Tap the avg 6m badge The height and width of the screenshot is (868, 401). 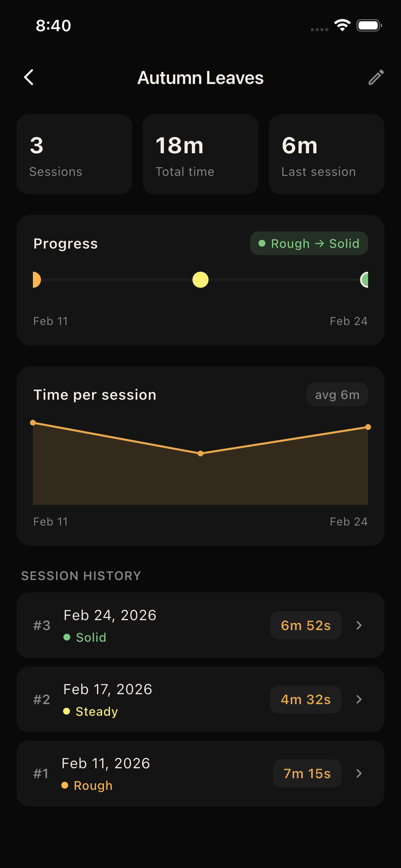(337, 395)
